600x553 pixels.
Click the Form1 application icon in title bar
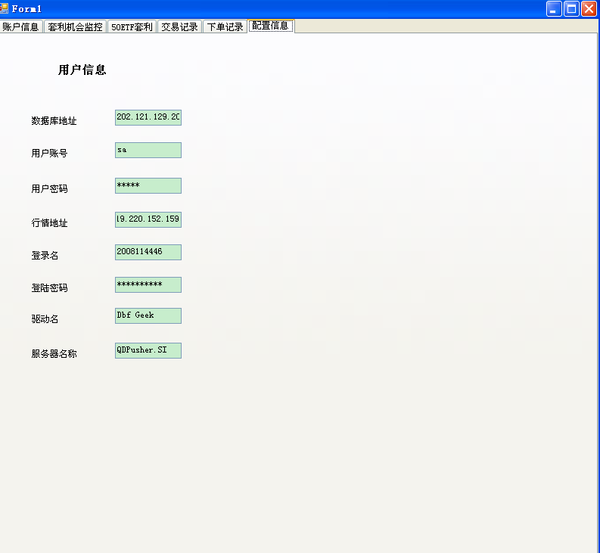tap(5, 8)
